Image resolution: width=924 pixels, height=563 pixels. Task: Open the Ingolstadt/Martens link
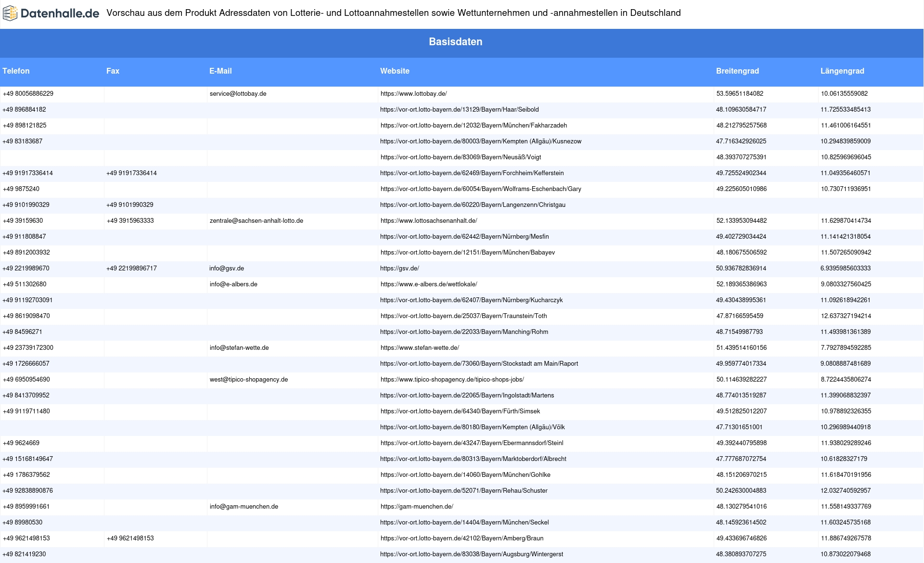tap(467, 396)
